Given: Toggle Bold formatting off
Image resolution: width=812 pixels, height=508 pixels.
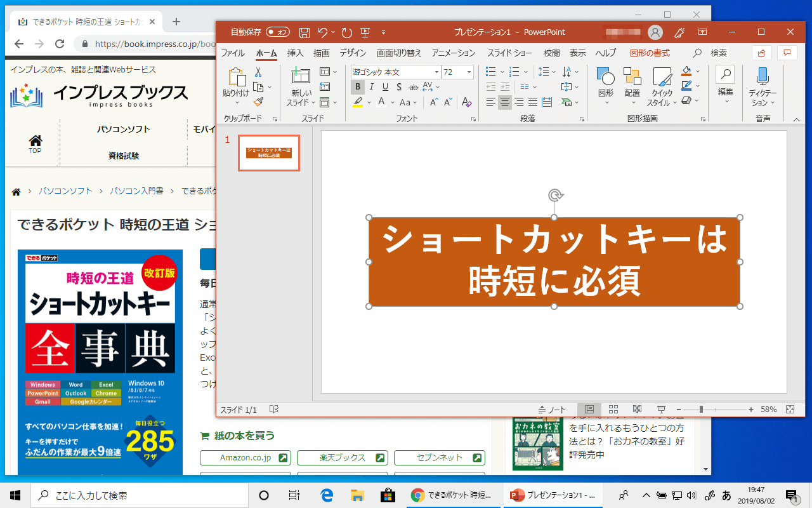Looking at the screenshot, I should pyautogui.click(x=358, y=87).
